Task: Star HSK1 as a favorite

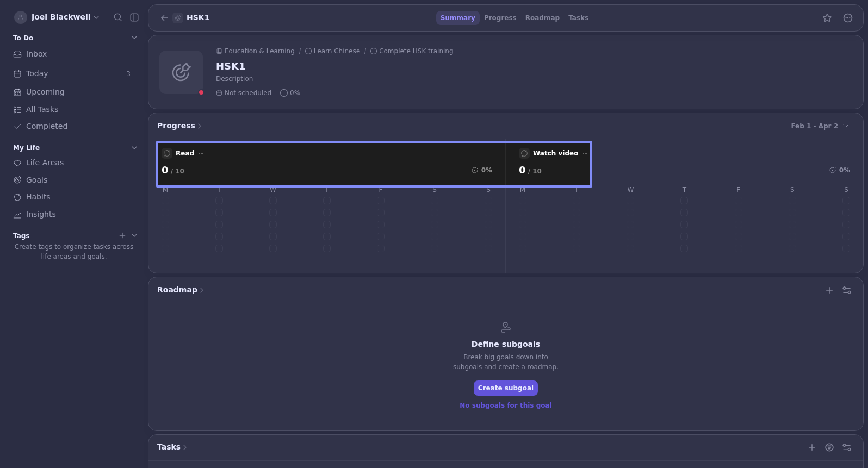Action: point(827,18)
